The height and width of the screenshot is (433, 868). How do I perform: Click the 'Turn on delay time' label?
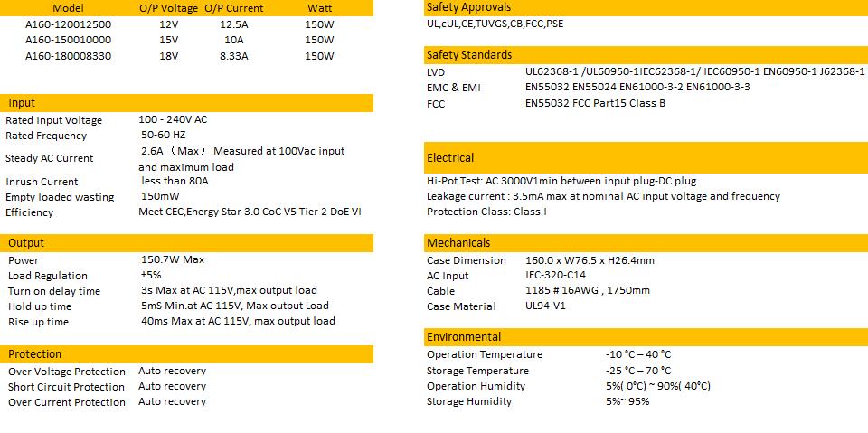tap(54, 291)
